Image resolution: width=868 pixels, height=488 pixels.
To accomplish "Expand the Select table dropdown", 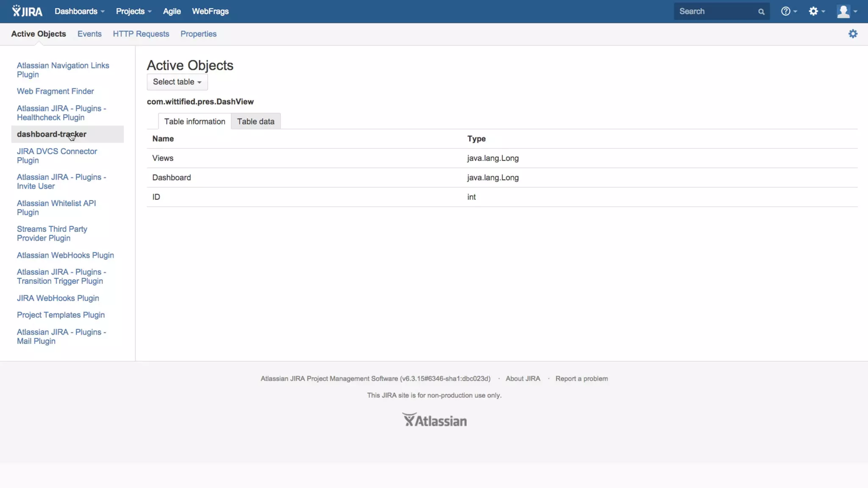I will coord(177,82).
